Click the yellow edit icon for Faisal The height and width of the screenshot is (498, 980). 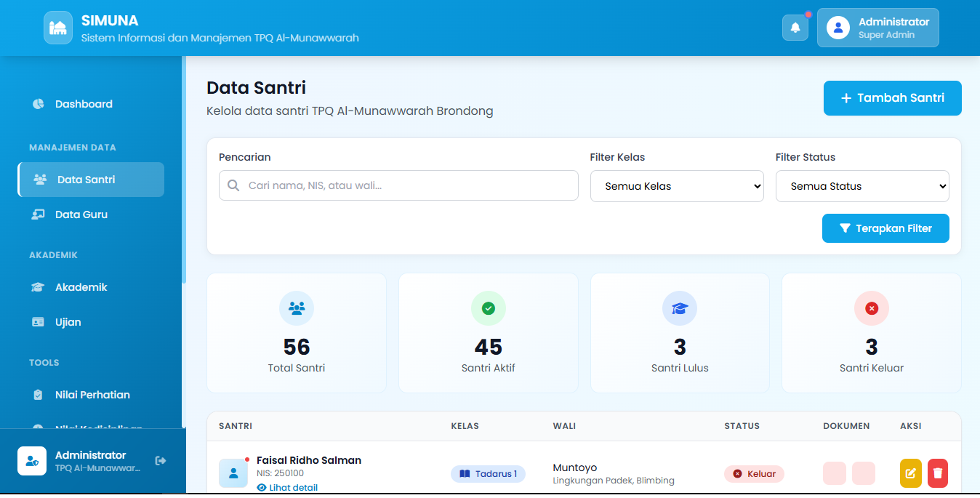[x=910, y=473]
